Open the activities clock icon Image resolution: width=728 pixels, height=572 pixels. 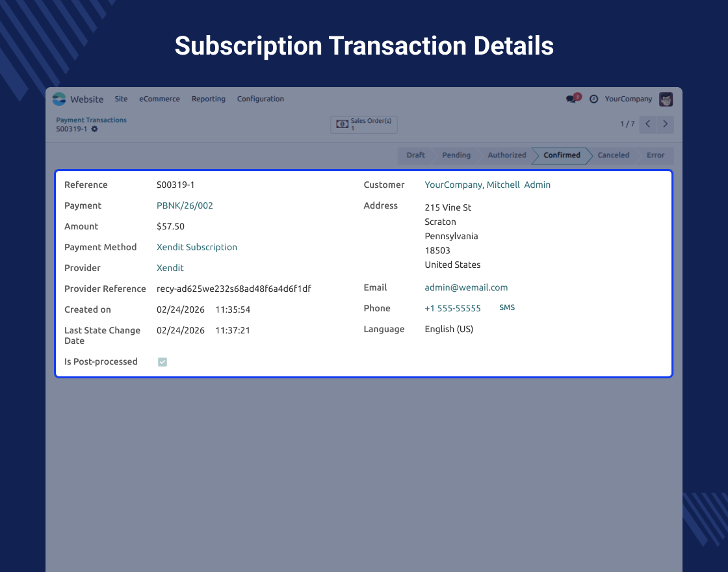[593, 99]
